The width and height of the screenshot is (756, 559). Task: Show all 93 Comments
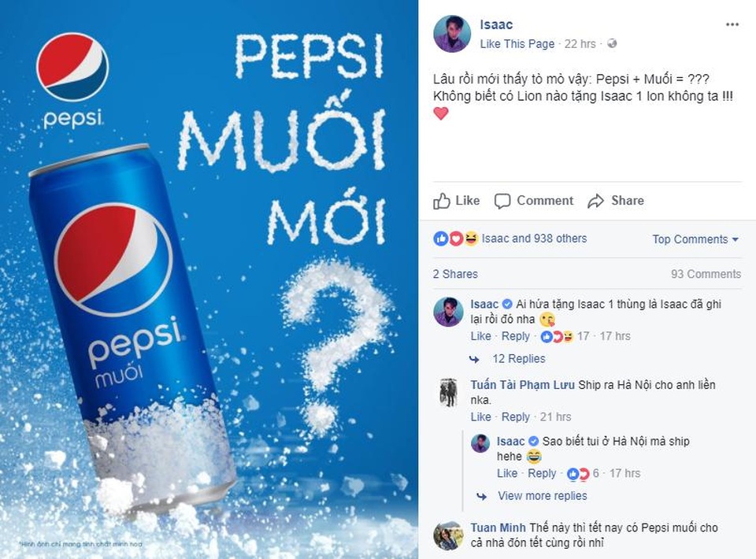point(706,274)
